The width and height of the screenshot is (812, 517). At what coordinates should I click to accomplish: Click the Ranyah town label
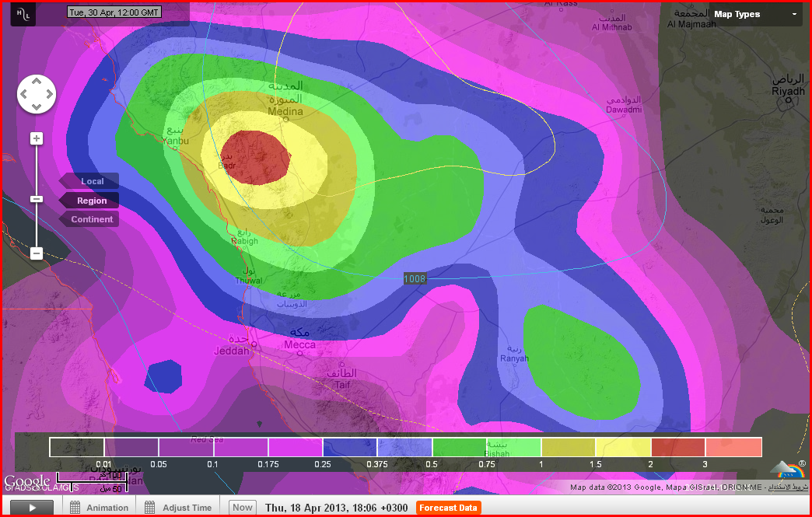click(515, 358)
